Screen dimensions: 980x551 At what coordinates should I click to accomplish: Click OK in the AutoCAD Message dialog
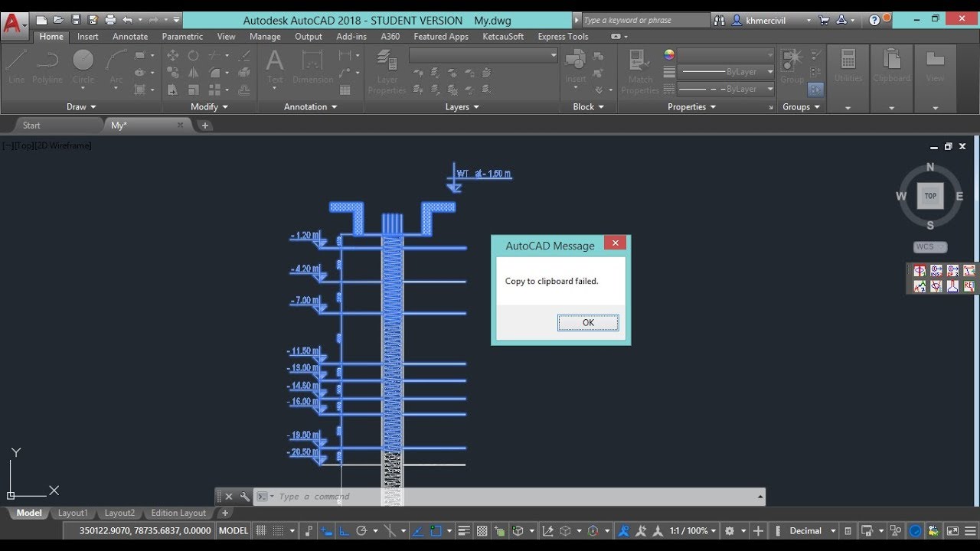(588, 322)
